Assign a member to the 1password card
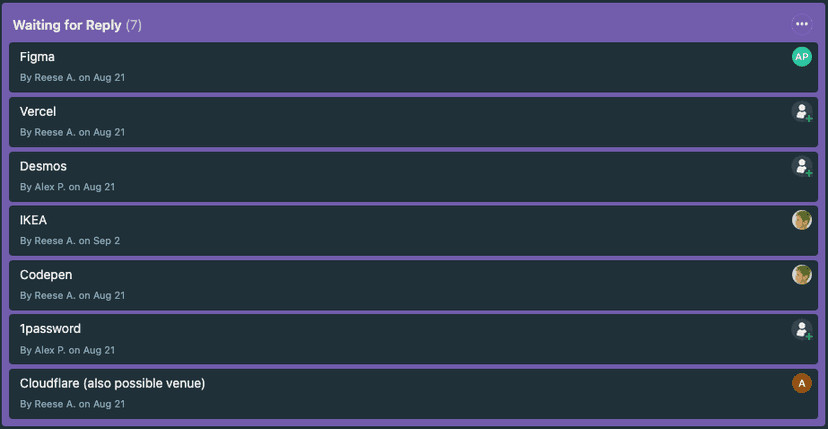828x429 pixels. click(x=801, y=329)
